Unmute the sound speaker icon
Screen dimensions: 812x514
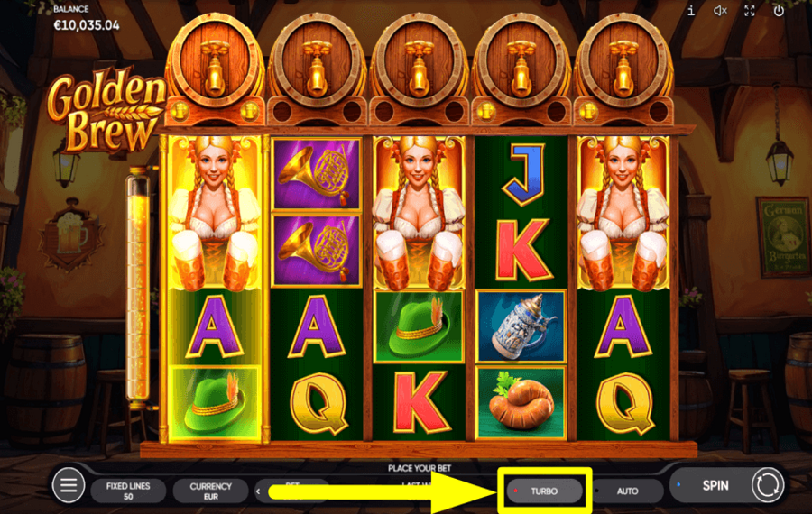(x=720, y=10)
